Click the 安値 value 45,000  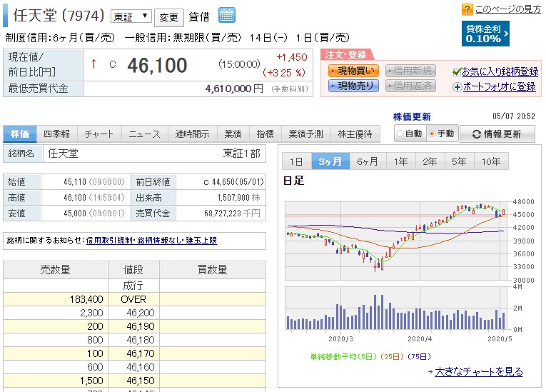(74, 213)
